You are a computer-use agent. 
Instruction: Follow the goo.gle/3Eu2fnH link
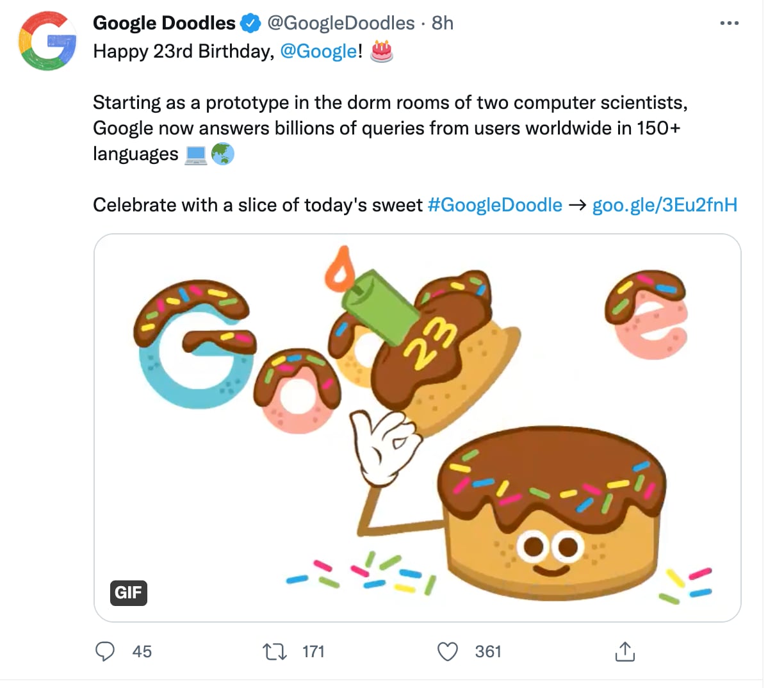click(664, 205)
